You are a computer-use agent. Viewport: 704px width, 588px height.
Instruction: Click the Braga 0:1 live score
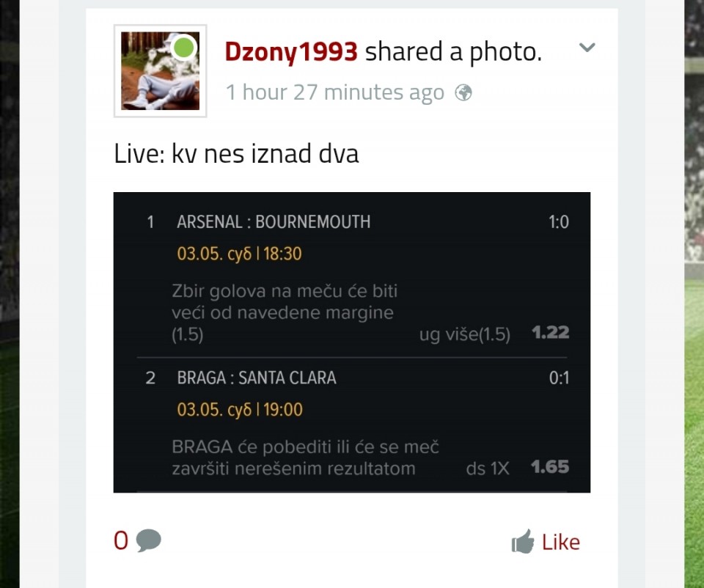[x=559, y=378]
